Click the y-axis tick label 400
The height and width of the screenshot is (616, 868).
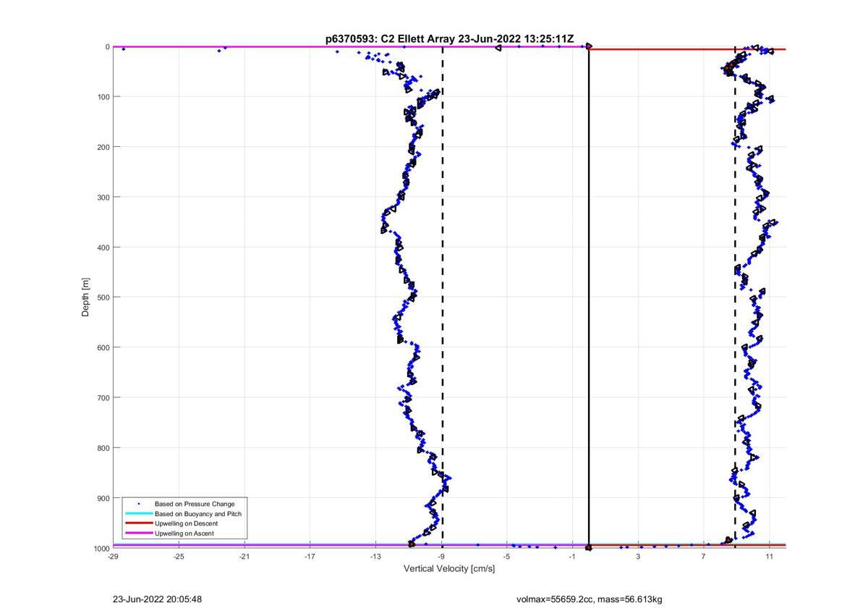[x=103, y=248]
